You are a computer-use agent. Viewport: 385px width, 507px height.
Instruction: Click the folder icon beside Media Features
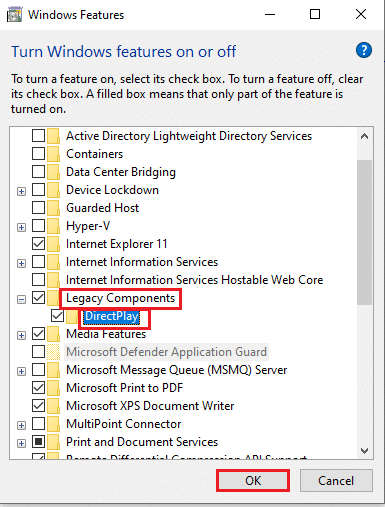click(x=53, y=334)
